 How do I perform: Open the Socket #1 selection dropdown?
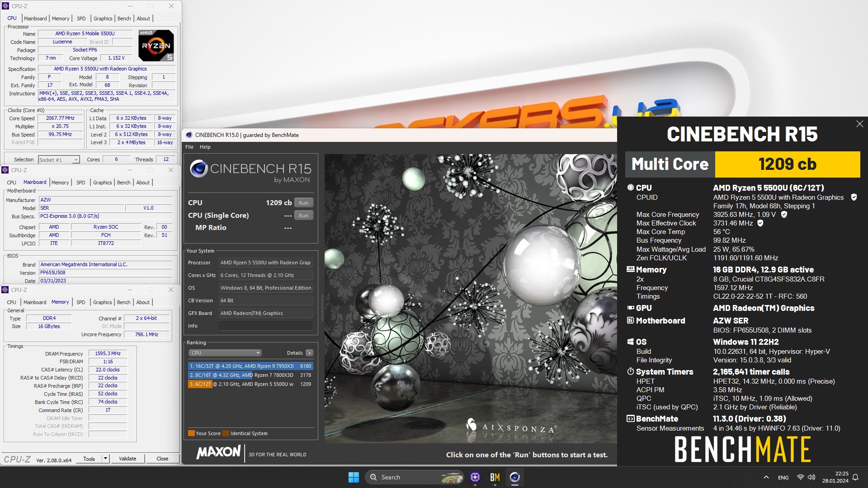(x=59, y=160)
